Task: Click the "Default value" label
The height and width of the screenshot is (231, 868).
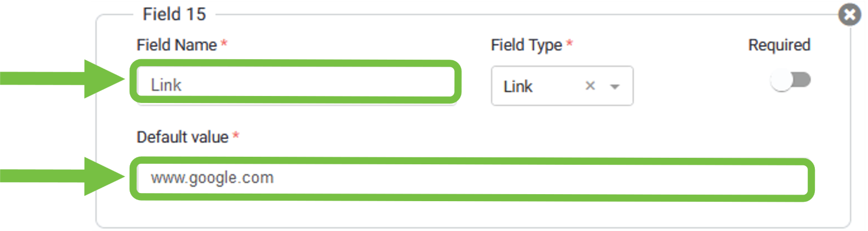Action: pos(182,137)
